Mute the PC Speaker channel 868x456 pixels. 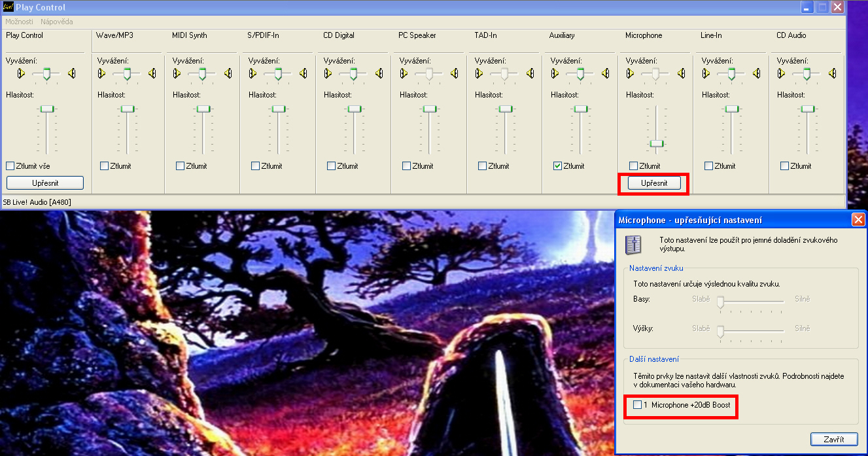(406, 166)
